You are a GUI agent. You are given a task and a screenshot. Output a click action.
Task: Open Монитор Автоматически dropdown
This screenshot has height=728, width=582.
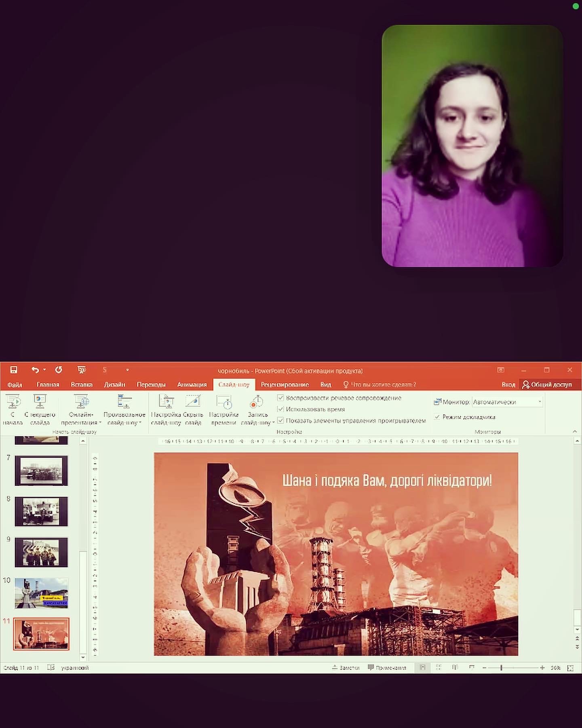507,402
